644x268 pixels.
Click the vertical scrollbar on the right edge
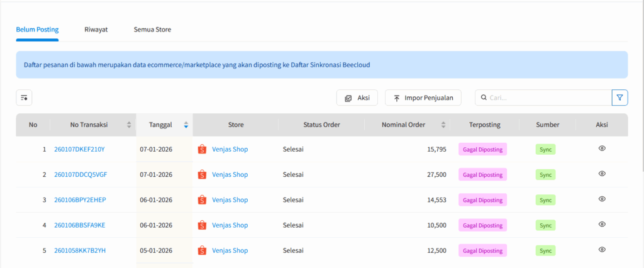[x=642, y=86]
